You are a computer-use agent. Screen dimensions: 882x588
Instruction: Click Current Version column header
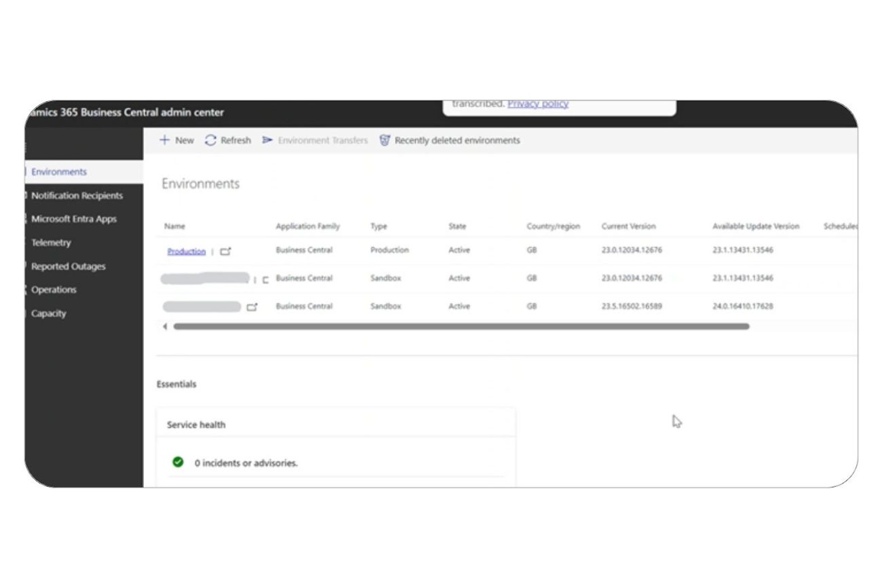(629, 227)
